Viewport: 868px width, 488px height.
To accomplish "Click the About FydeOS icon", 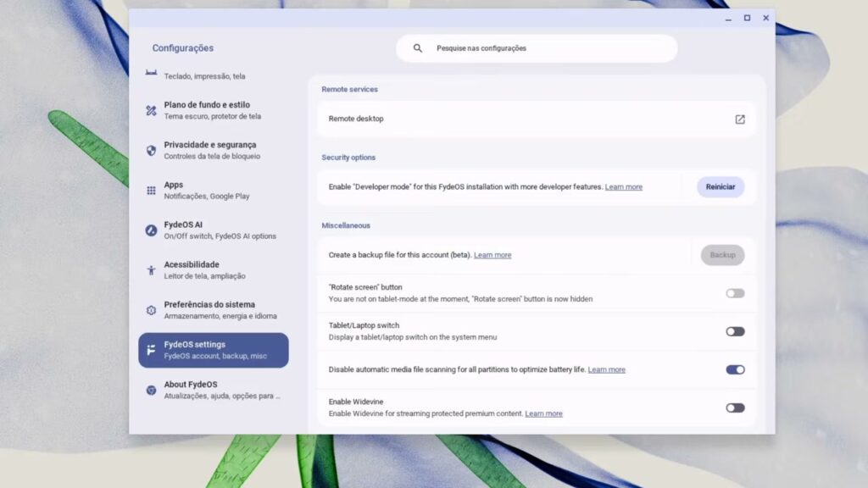I will click(151, 390).
